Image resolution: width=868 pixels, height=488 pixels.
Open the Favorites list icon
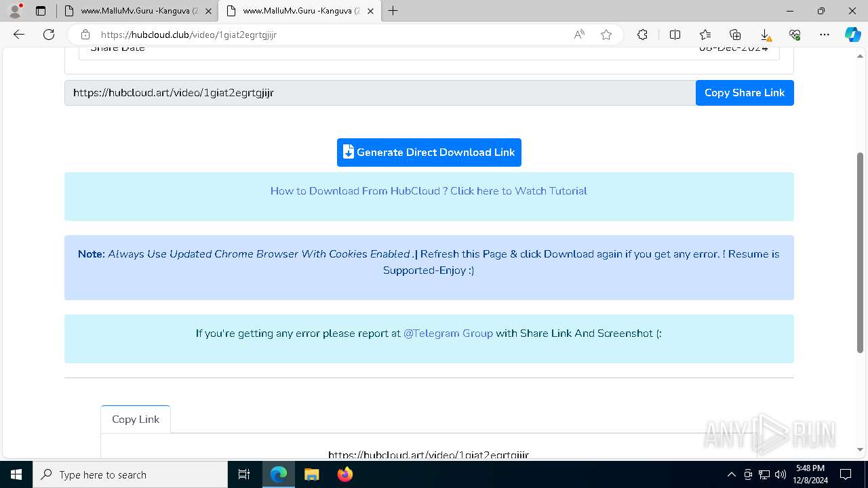[x=705, y=35]
